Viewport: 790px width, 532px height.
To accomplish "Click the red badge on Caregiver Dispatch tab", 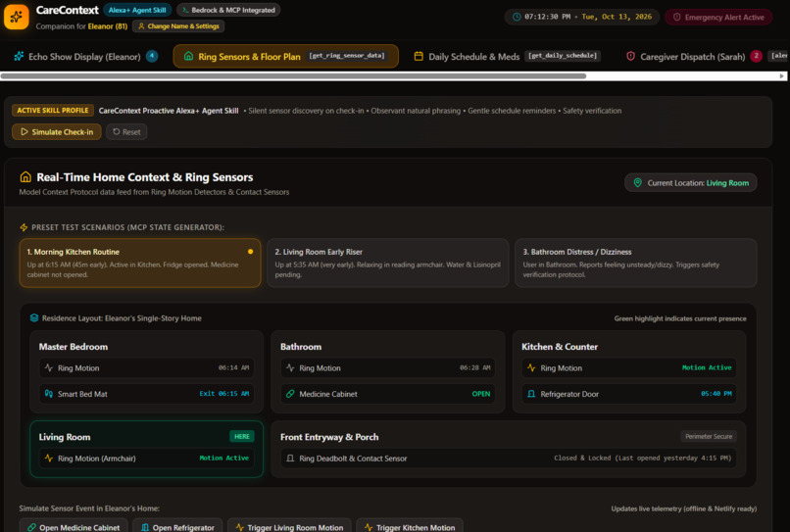I will (x=756, y=56).
